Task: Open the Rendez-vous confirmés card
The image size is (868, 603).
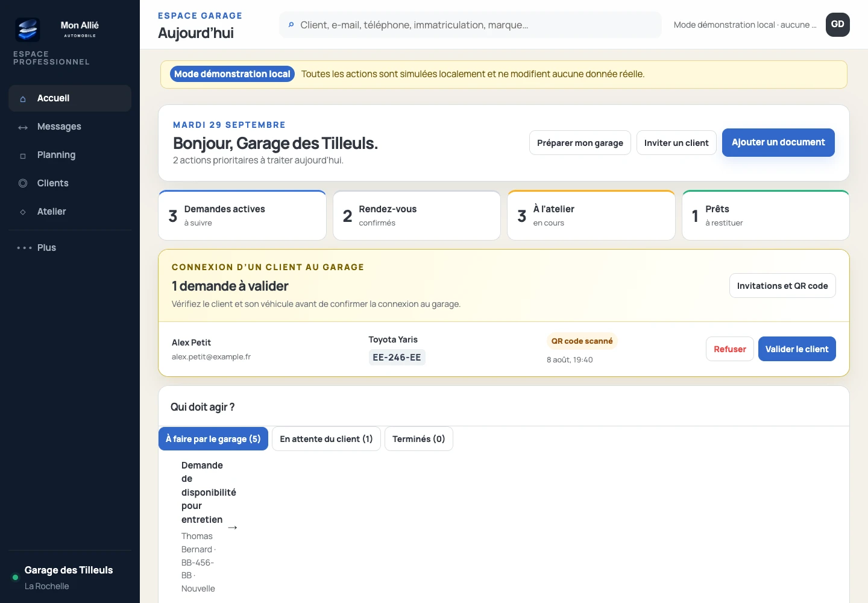Action: pos(417,215)
